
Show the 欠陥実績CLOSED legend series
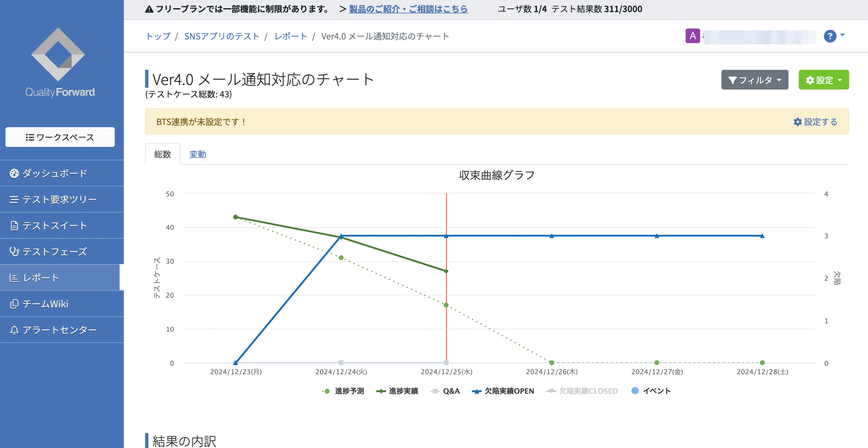pyautogui.click(x=588, y=391)
